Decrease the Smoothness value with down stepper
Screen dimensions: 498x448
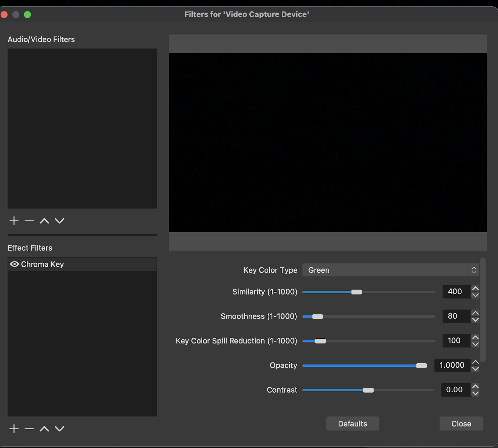(475, 320)
